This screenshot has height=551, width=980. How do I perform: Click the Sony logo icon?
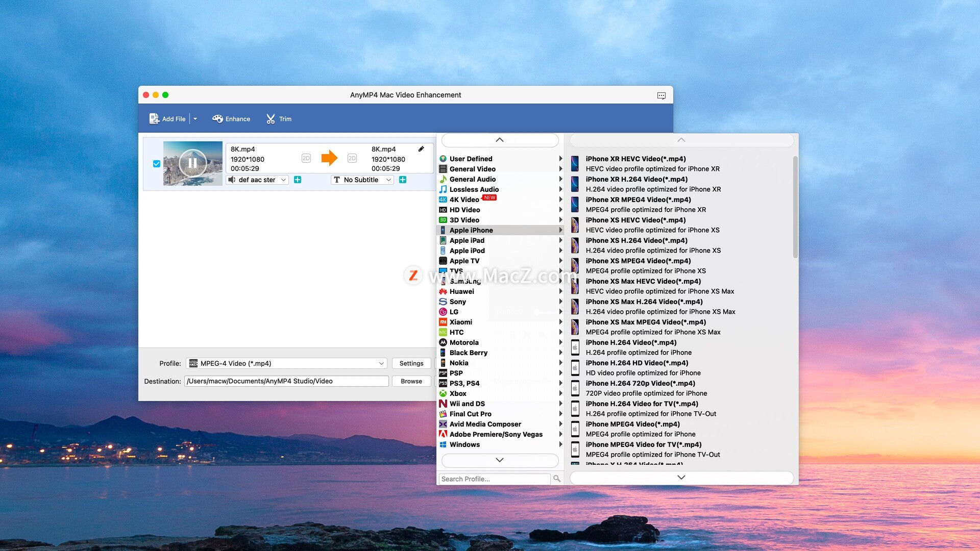pyautogui.click(x=443, y=302)
